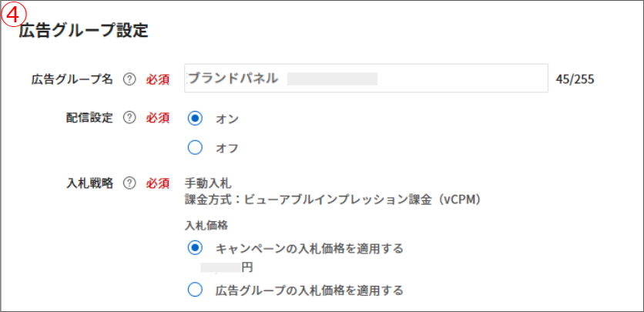Choose キャンペーンの入札価格を適用する option
Viewport: 644px width, 312px height.
[x=195, y=248]
